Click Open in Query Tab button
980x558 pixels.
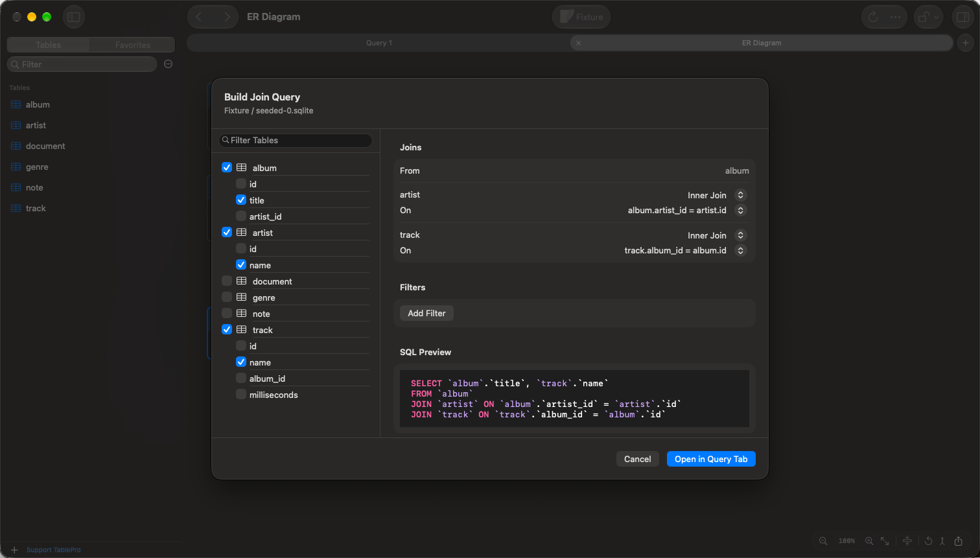(x=711, y=459)
